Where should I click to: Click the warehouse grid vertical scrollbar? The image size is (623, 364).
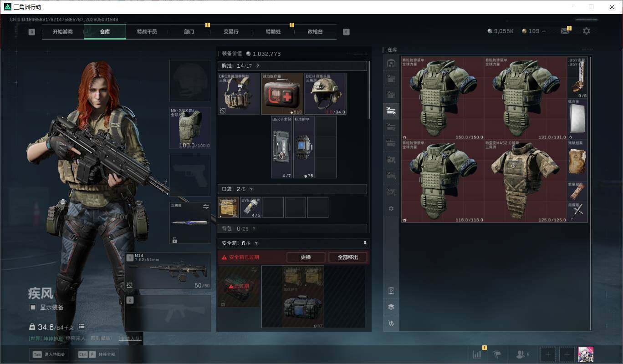click(x=591, y=193)
